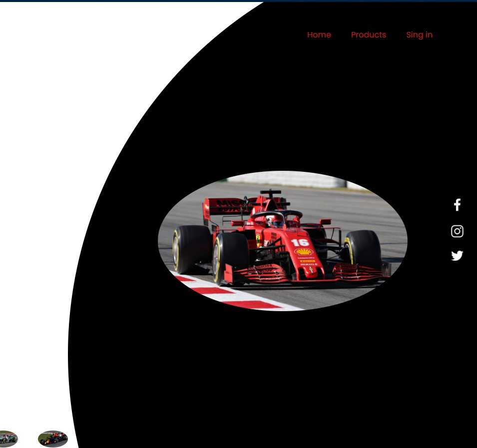Select the dark Red Bull car thumbnail
Image resolution: width=477 pixels, height=448 pixels.
(x=53, y=439)
